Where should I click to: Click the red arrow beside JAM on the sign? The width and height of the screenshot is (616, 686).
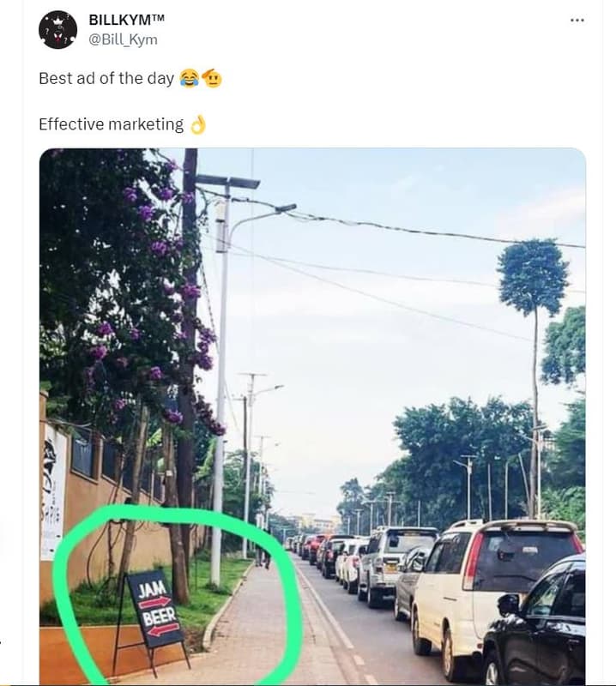point(155,603)
